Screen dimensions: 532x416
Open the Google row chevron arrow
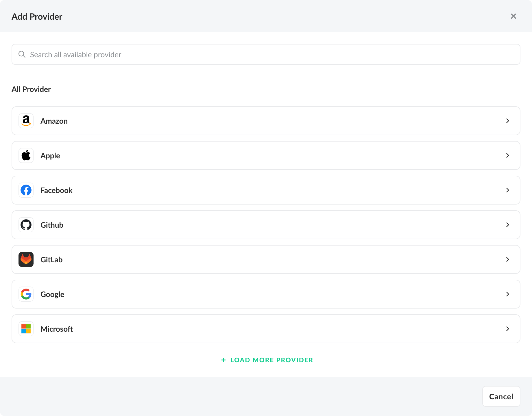[x=507, y=294]
